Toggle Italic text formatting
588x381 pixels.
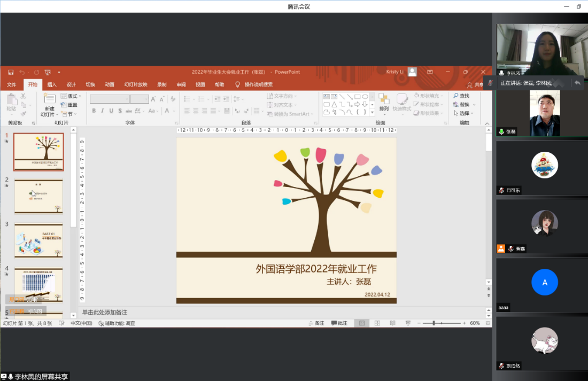pos(103,111)
